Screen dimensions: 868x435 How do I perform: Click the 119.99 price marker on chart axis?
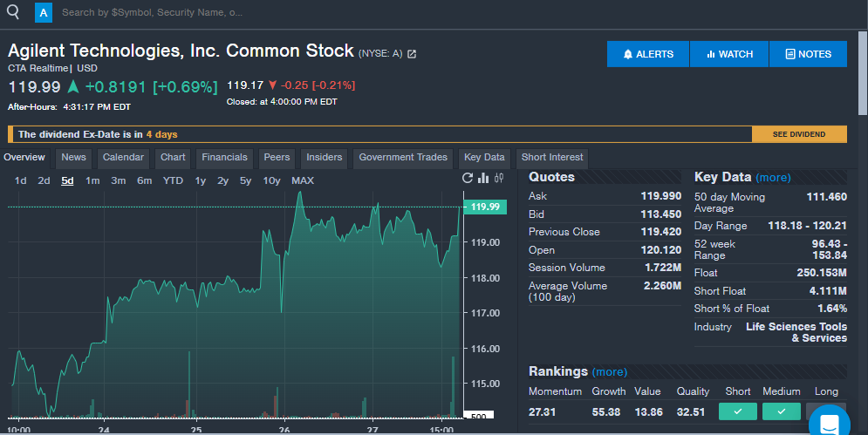coord(485,207)
